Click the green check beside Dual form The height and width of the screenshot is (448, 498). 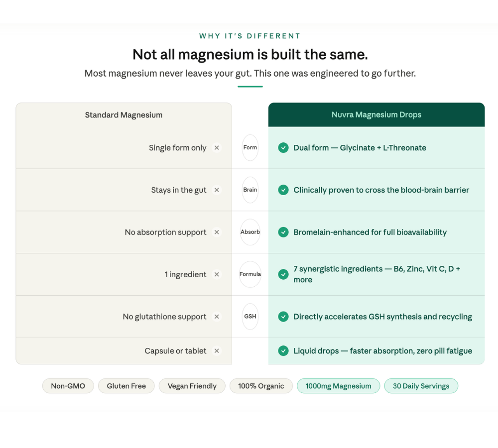[x=283, y=148]
